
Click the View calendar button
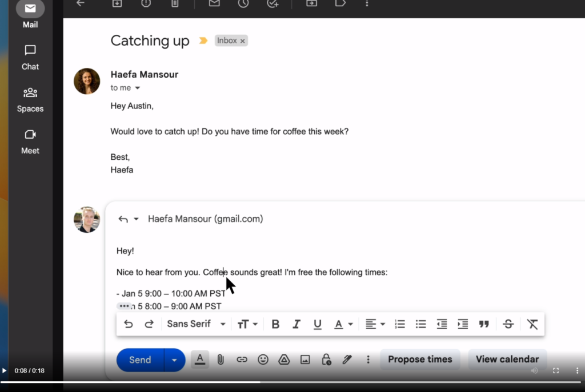(507, 359)
